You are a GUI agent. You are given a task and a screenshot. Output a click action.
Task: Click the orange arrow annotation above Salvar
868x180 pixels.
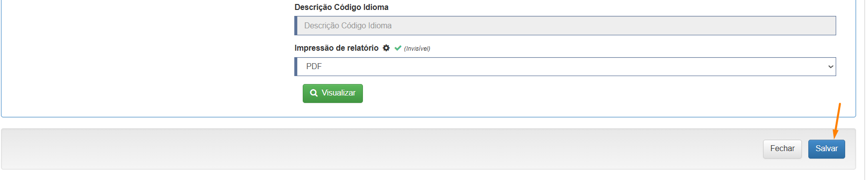click(x=837, y=121)
